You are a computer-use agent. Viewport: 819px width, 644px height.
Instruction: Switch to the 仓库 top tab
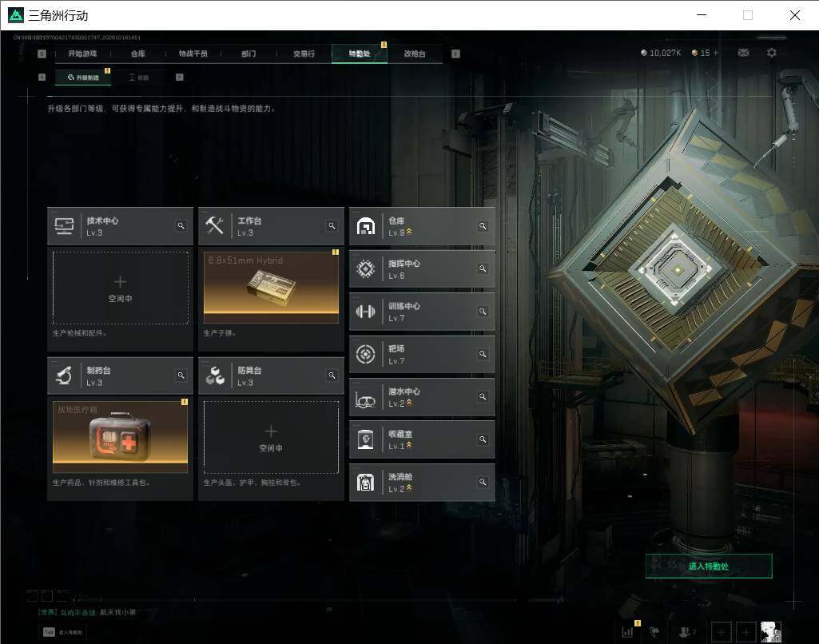coord(138,54)
